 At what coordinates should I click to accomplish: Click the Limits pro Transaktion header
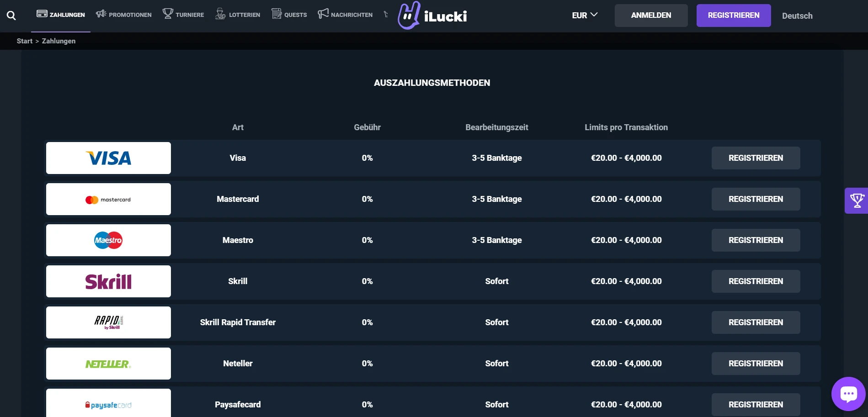626,127
